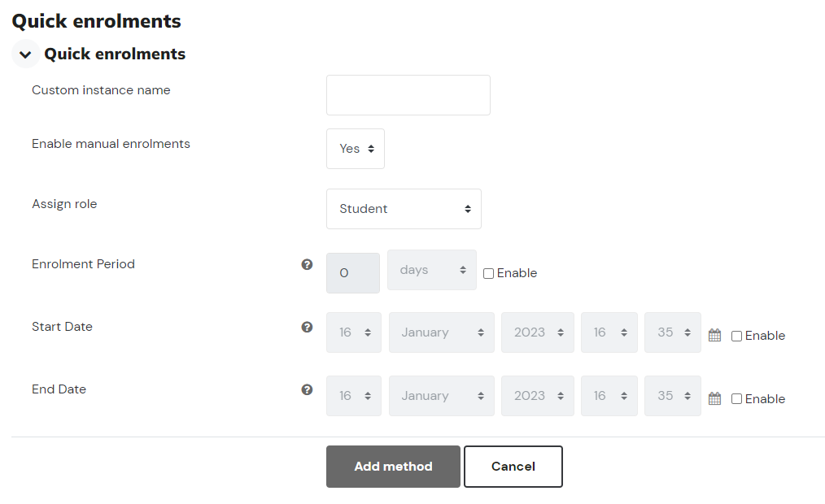The height and width of the screenshot is (504, 825).
Task: Open Enable manual enrolments Yes dropdown
Action: [x=356, y=149]
